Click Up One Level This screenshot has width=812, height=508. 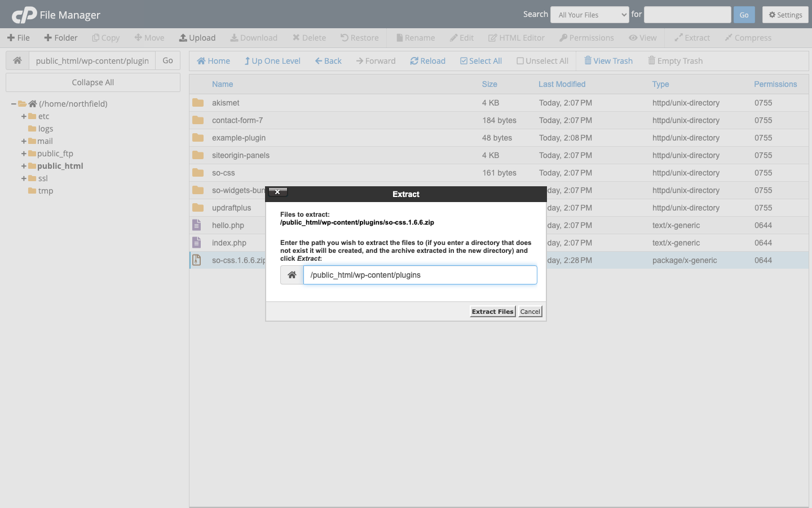272,61
